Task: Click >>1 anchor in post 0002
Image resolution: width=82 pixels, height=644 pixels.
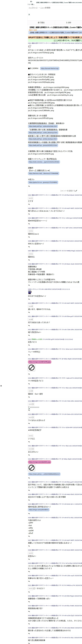Action: 31,198
